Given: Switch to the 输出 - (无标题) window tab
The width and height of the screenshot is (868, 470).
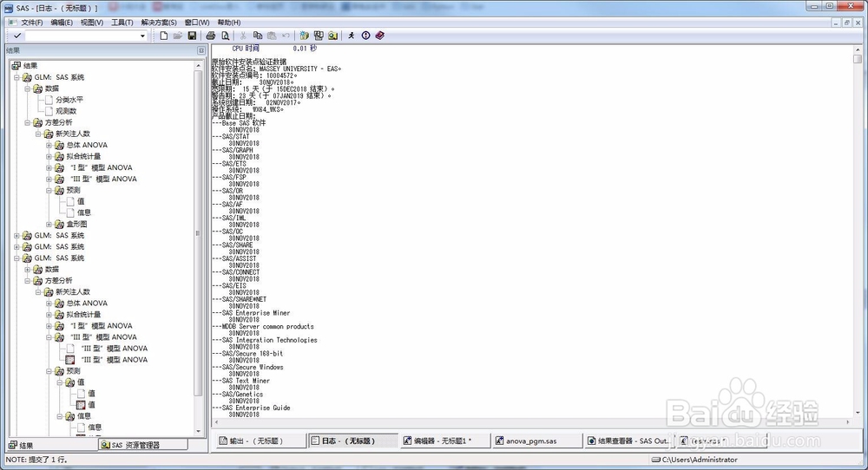Looking at the screenshot, I should pos(260,441).
